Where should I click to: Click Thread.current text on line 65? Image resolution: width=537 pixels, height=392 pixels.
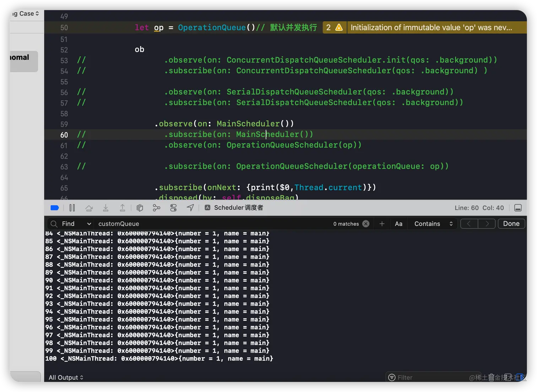click(328, 187)
